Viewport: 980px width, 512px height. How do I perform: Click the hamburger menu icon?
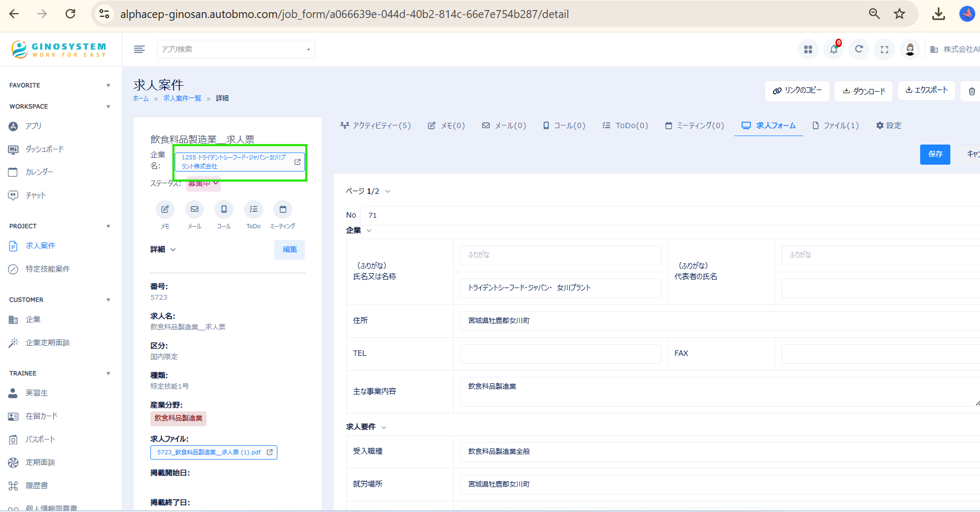(139, 49)
